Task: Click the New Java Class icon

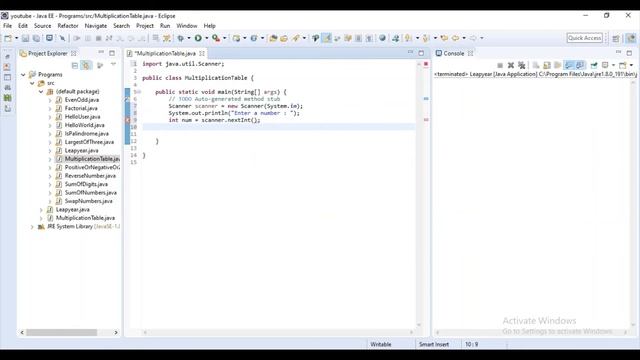Action: click(x=254, y=38)
